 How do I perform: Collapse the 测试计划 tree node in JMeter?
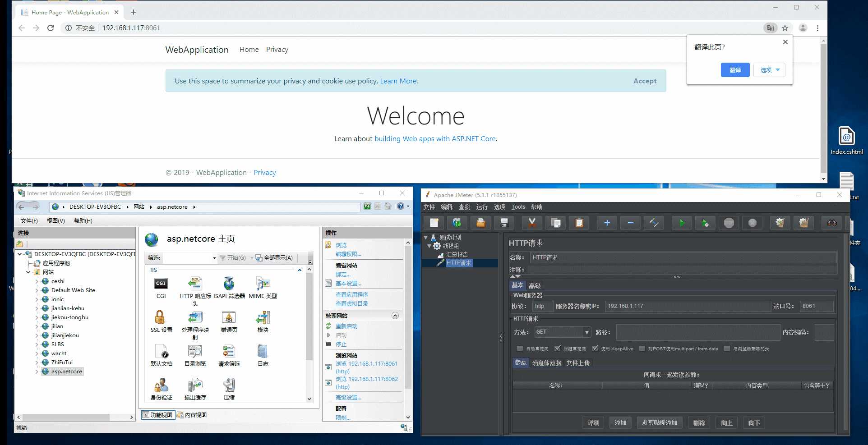425,237
